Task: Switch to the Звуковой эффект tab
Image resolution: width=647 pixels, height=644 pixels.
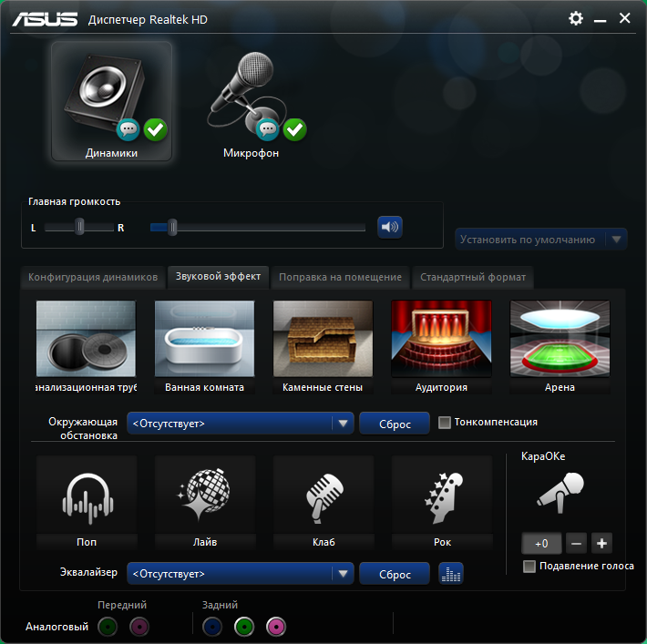Action: [x=219, y=276]
